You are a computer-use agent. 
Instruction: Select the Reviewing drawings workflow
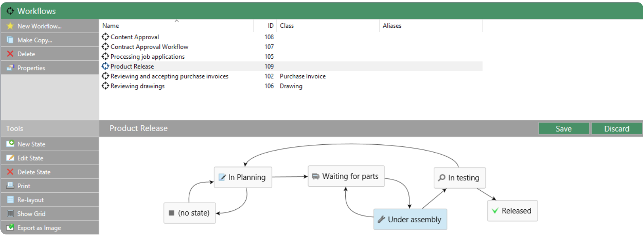(291, 86)
